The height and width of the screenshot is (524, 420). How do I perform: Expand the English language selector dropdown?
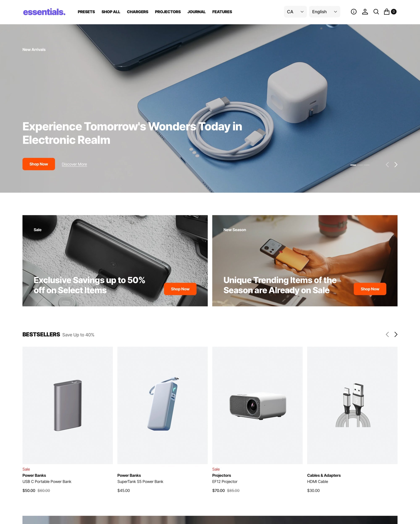[324, 12]
